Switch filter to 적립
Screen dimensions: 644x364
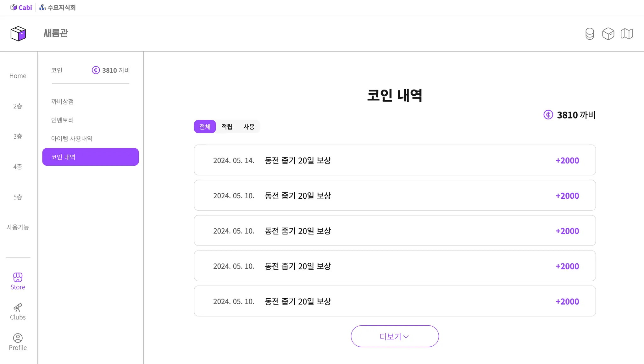pos(227,126)
